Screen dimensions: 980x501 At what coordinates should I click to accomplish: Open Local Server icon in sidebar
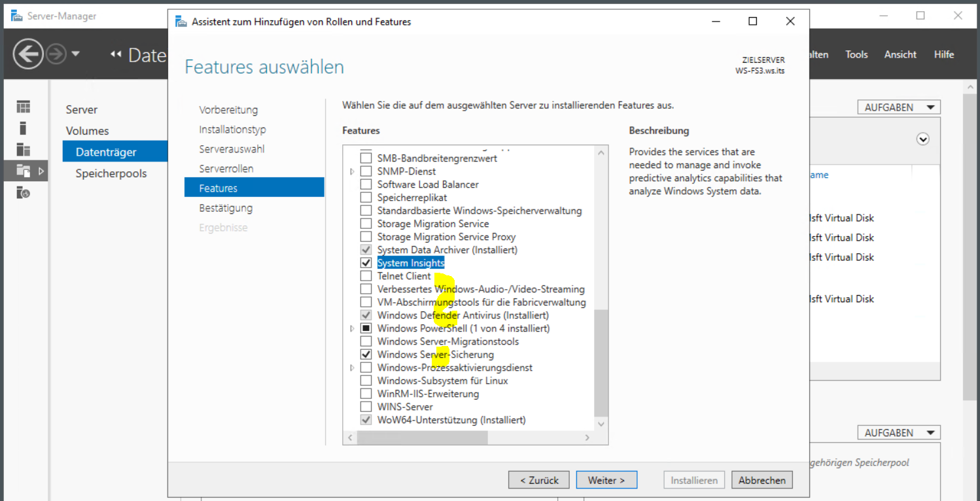pos(24,128)
